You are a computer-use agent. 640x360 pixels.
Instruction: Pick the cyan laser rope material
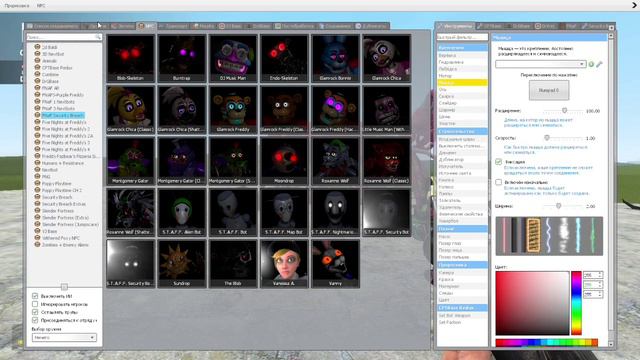pyautogui.click(x=578, y=235)
